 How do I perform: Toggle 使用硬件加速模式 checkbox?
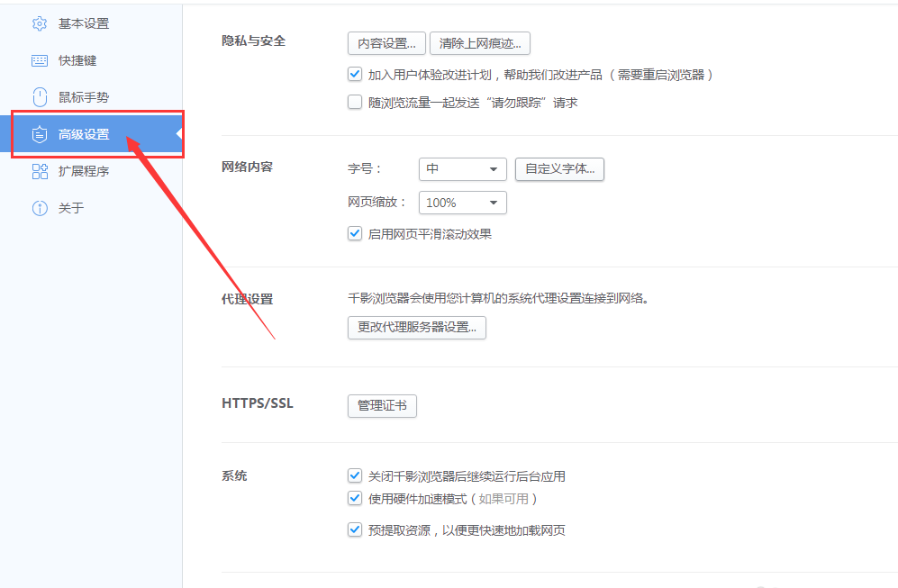point(355,498)
